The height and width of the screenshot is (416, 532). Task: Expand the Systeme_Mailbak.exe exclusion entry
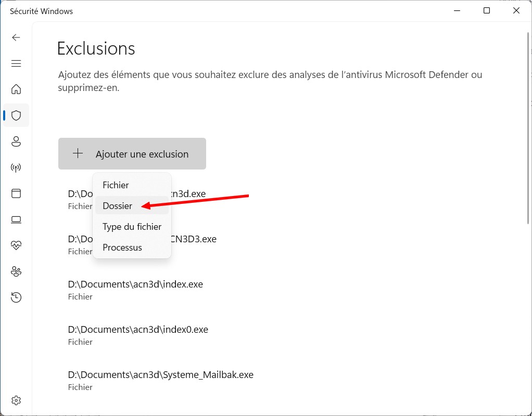pyautogui.click(x=160, y=380)
